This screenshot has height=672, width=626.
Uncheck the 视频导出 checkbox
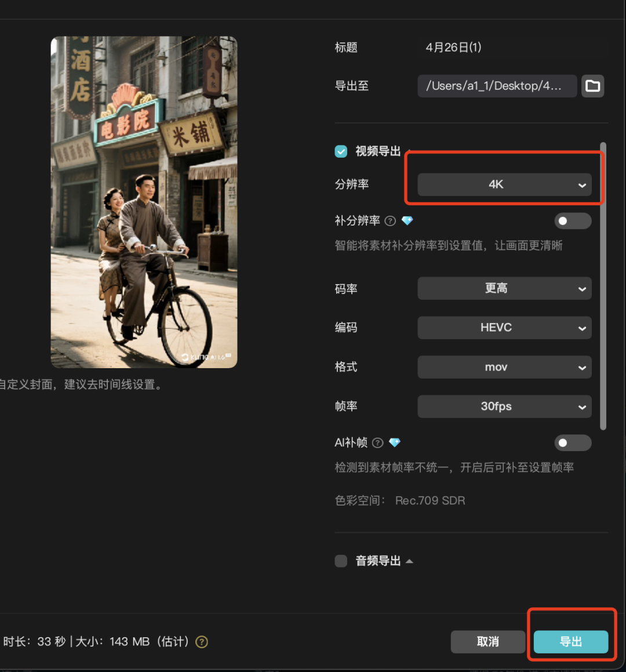341,151
